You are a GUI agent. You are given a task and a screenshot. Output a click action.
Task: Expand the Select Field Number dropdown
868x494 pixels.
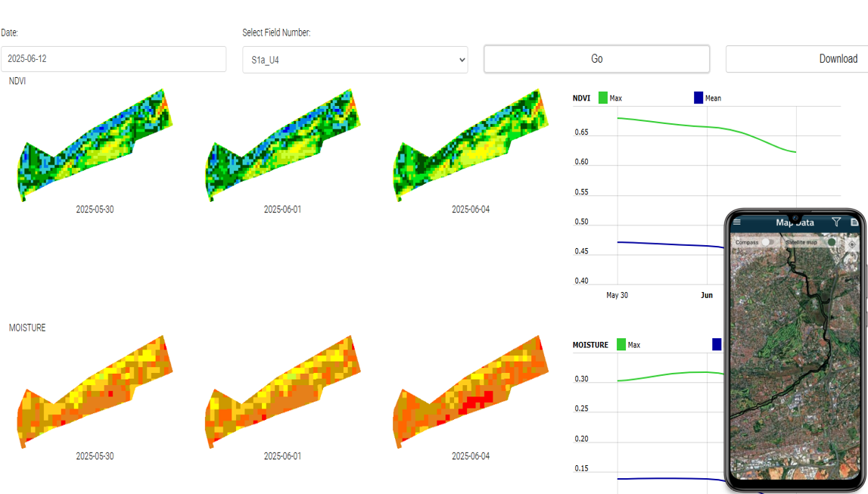(x=355, y=60)
